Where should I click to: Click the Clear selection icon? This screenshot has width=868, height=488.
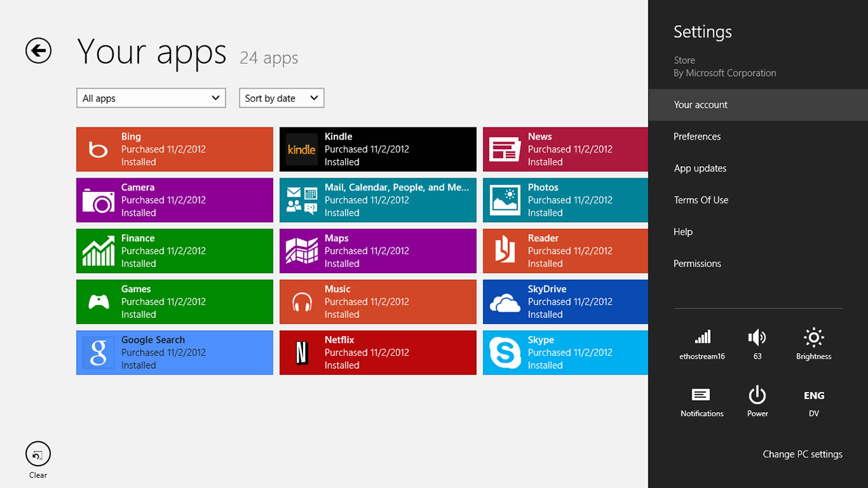[x=38, y=455]
